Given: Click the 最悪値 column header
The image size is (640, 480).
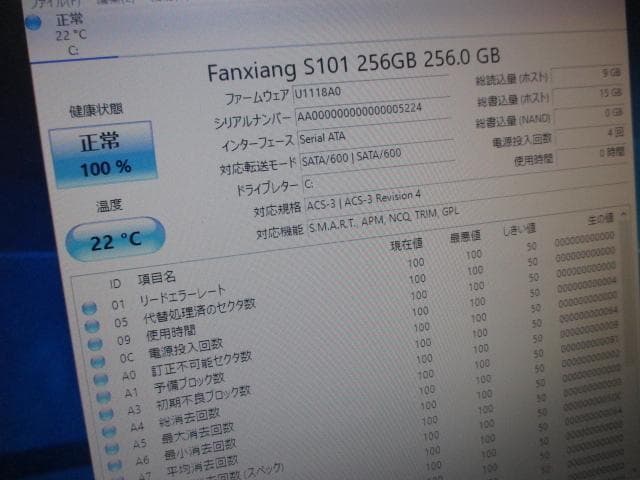Looking at the screenshot, I should 465,237.
